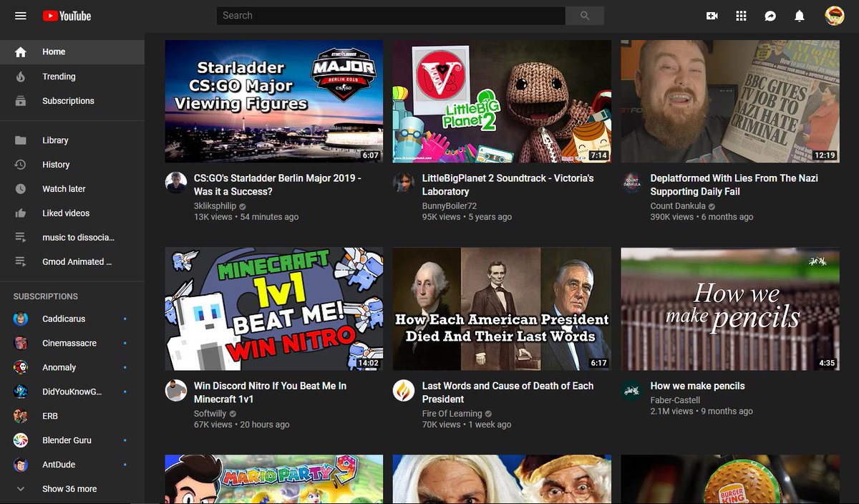Click the search magnifier button
The image size is (859, 504).
tap(585, 16)
